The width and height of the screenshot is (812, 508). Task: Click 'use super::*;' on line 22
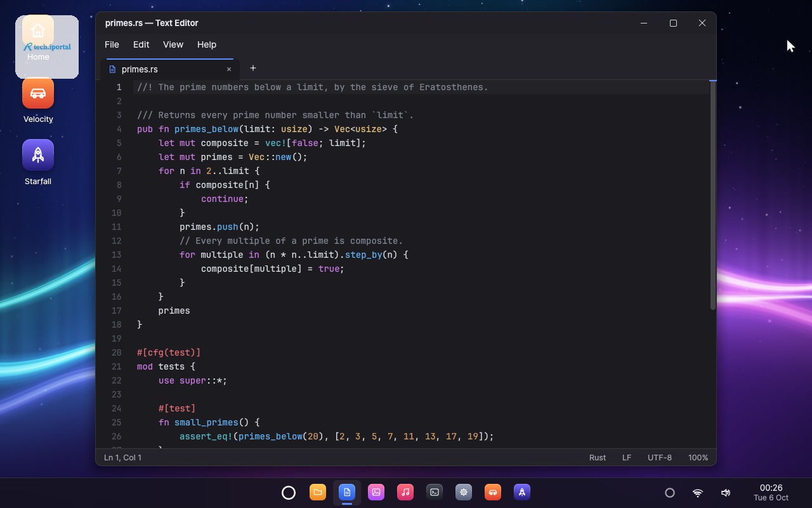point(193,380)
